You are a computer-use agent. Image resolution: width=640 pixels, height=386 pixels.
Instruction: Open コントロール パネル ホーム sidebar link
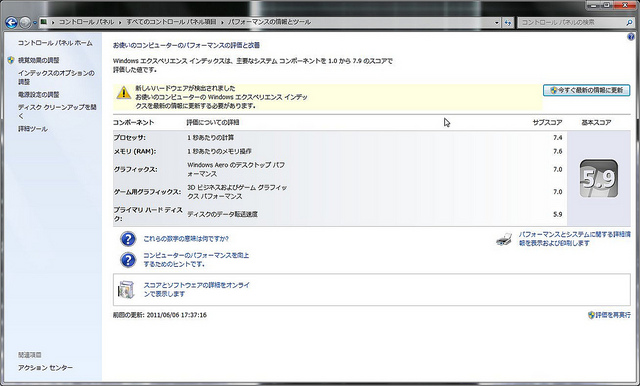[x=55, y=43]
